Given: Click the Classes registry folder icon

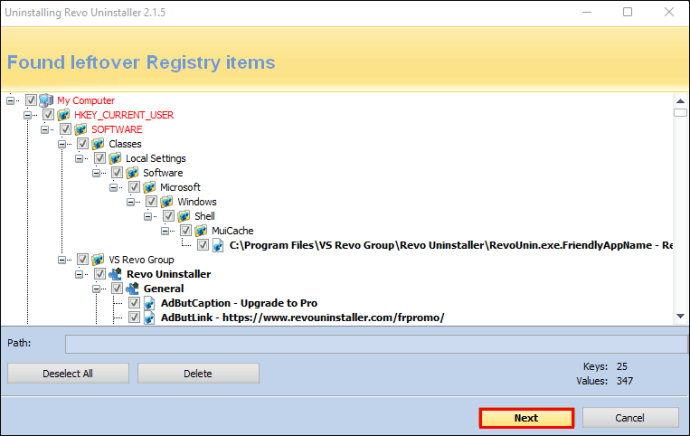Looking at the screenshot, I should point(98,144).
